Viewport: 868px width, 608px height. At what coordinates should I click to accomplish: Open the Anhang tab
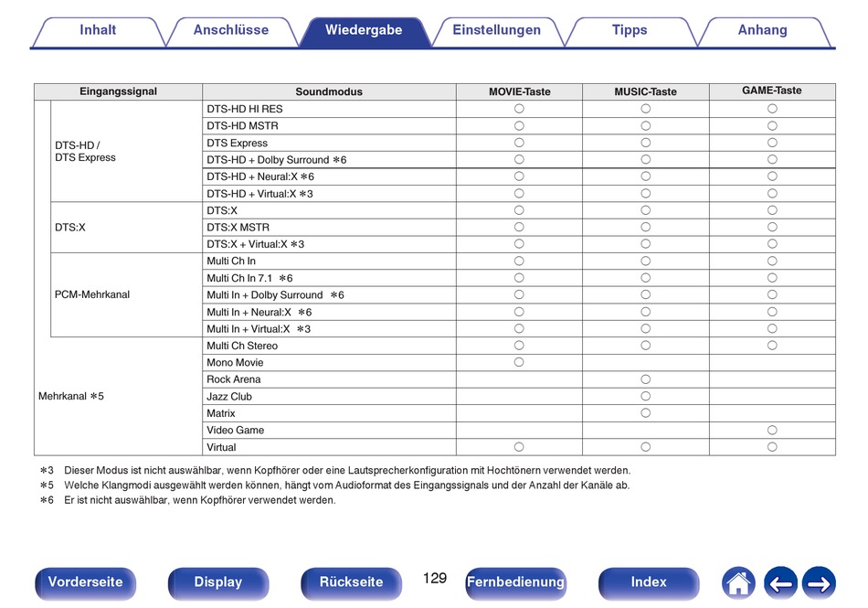762,30
